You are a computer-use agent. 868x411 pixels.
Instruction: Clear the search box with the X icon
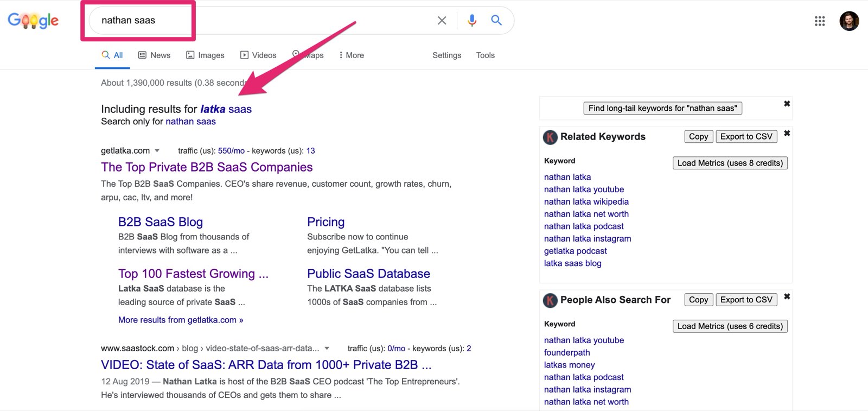pos(442,21)
